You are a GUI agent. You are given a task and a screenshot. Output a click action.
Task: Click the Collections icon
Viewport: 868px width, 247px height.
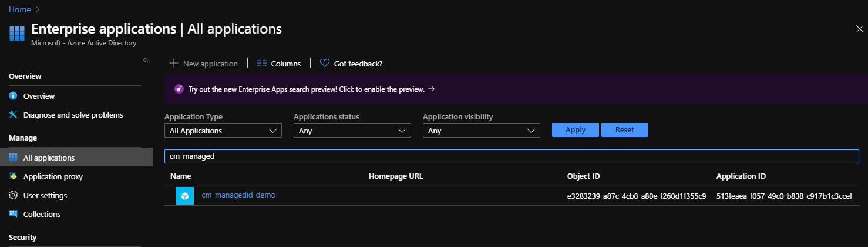13,214
